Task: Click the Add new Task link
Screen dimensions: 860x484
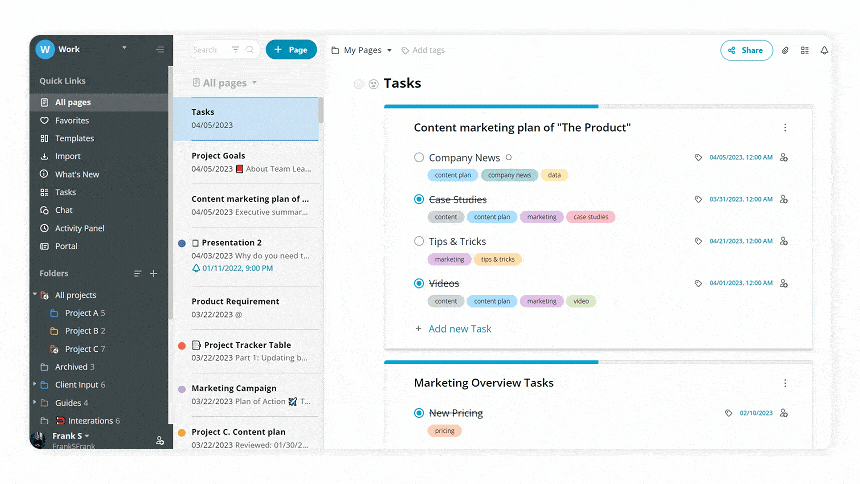Action: pyautogui.click(x=460, y=329)
